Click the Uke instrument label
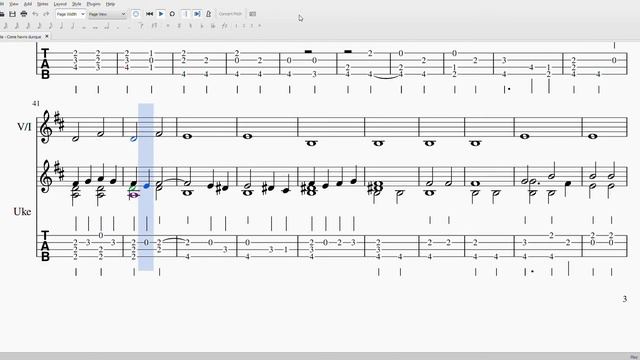640x360 pixels. (22, 211)
